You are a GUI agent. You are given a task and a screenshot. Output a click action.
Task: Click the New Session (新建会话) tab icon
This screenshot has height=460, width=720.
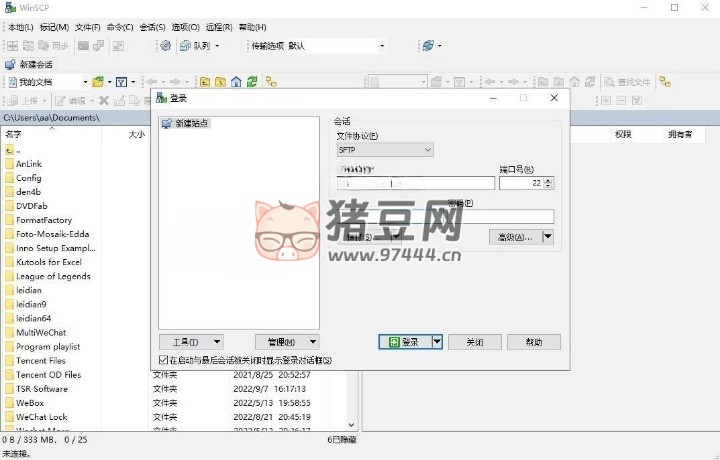point(10,64)
